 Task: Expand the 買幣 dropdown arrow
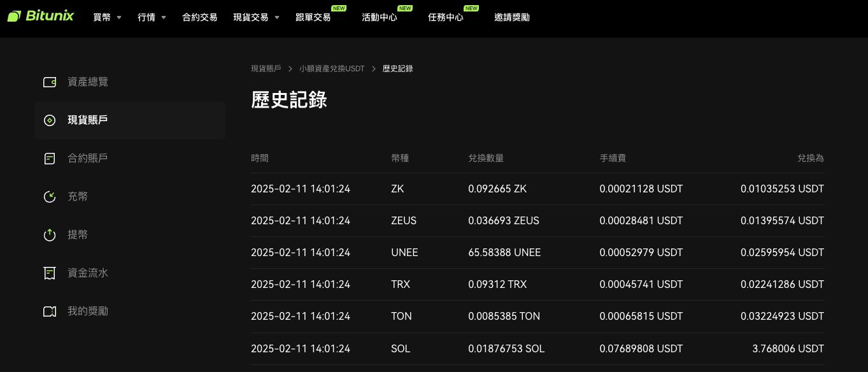pos(119,18)
